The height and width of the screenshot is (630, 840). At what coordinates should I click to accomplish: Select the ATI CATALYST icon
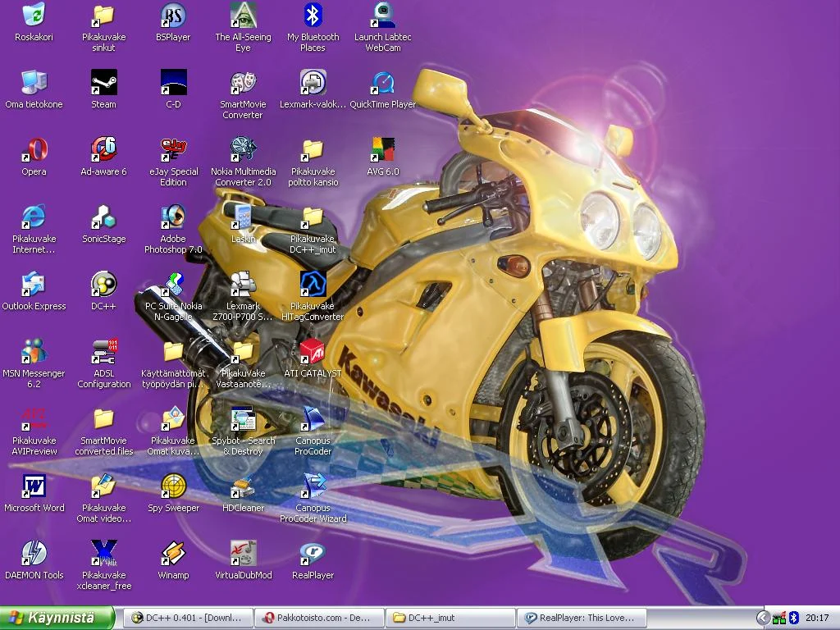click(313, 352)
